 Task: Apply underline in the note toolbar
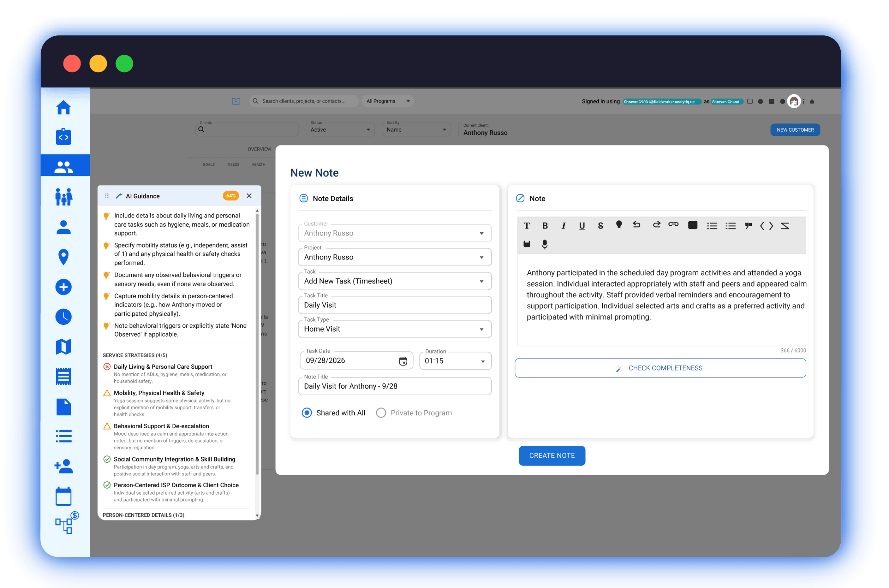582,226
